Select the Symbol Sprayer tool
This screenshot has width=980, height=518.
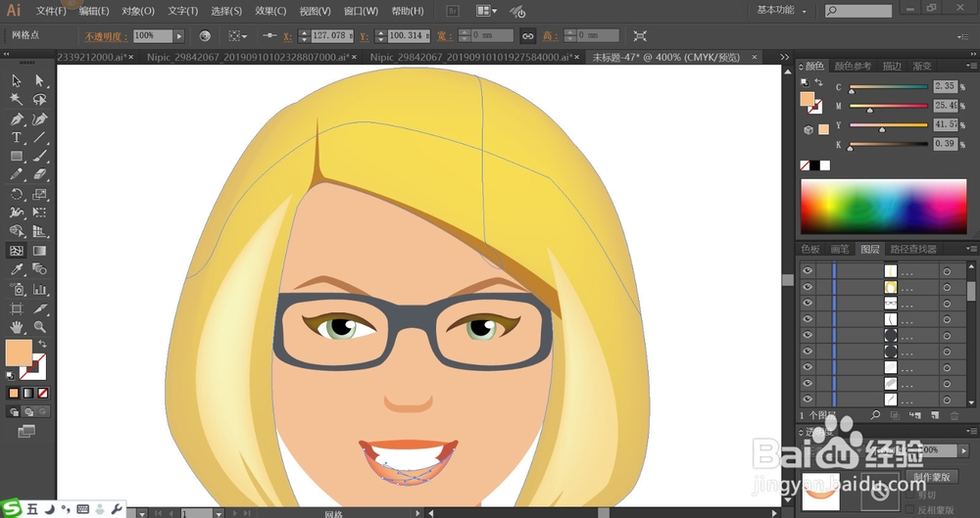17,289
